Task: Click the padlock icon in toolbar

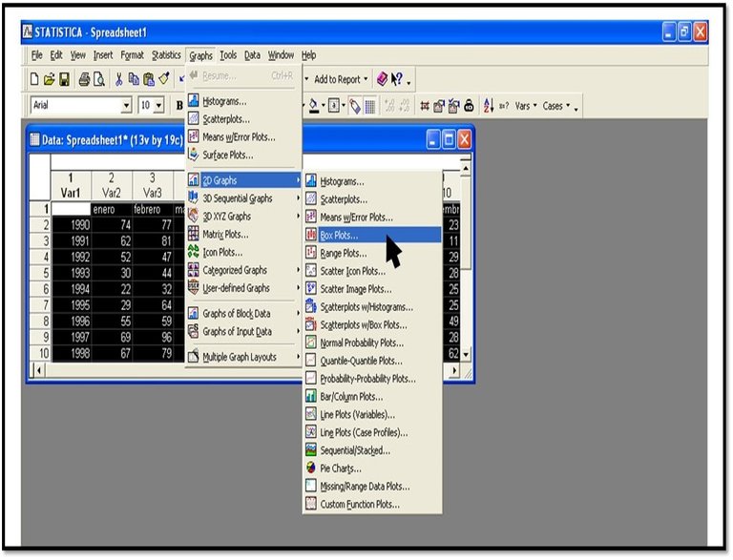Action: click(469, 106)
